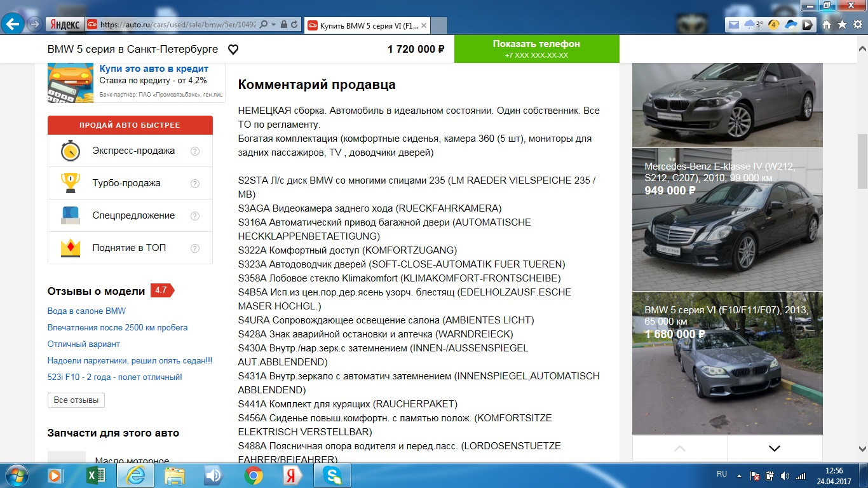Click 'Показать телефон' green button
Screen dimensions: 868x488
point(537,49)
